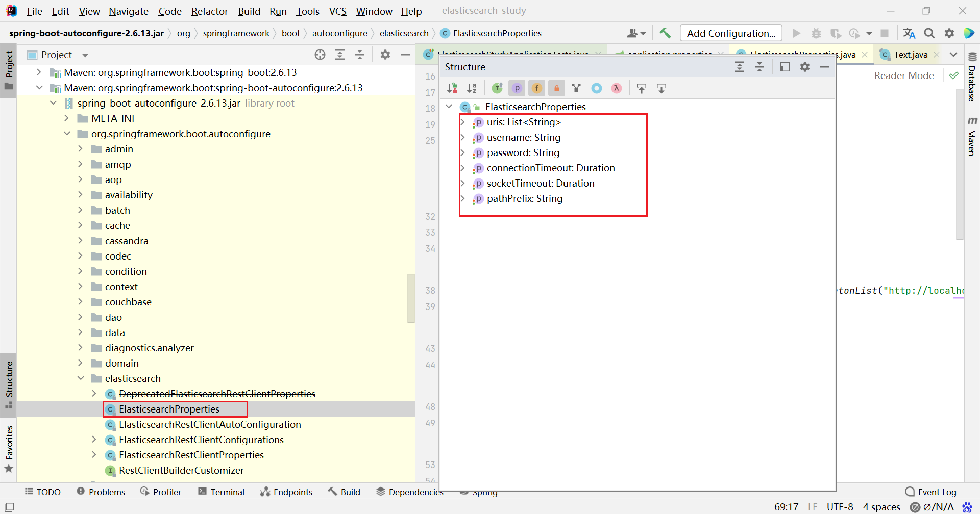
Task: Toggle the orange Show Fields filter
Action: pos(537,88)
